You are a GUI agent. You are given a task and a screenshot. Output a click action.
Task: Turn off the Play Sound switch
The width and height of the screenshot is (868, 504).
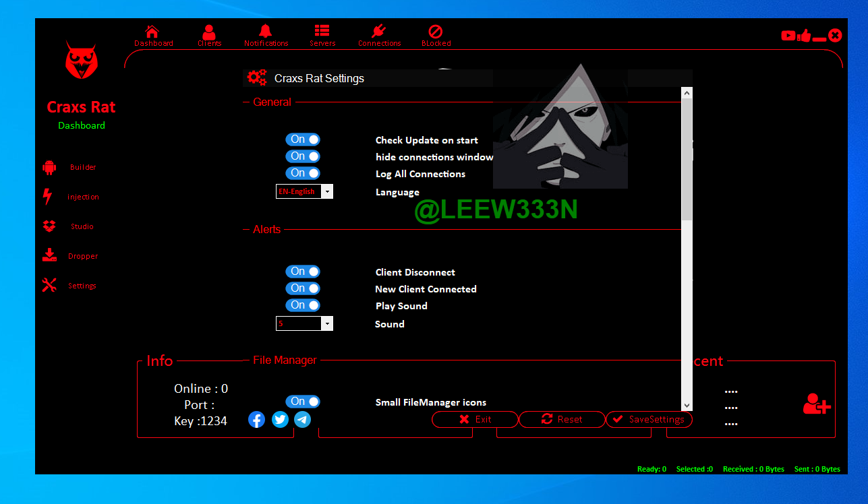[x=302, y=305]
